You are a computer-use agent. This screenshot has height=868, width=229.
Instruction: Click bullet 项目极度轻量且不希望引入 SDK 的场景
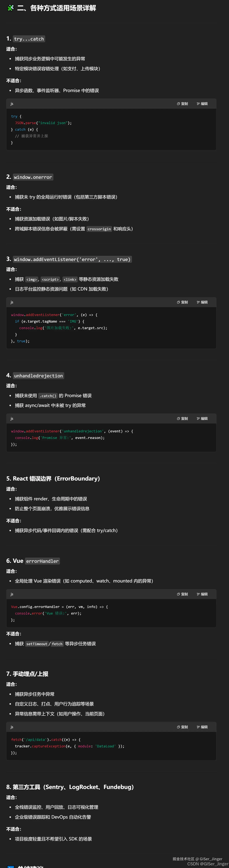pyautogui.click(x=53, y=839)
